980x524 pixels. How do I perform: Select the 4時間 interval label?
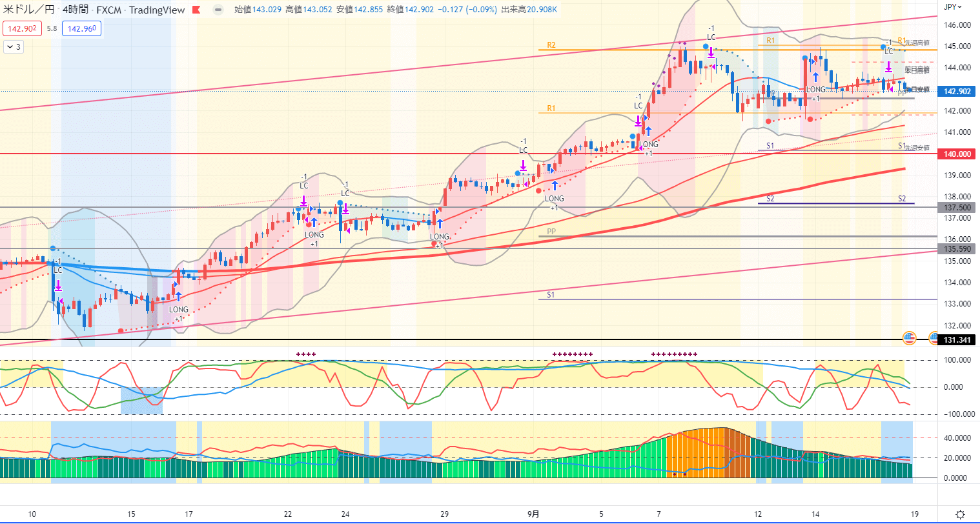click(x=76, y=10)
